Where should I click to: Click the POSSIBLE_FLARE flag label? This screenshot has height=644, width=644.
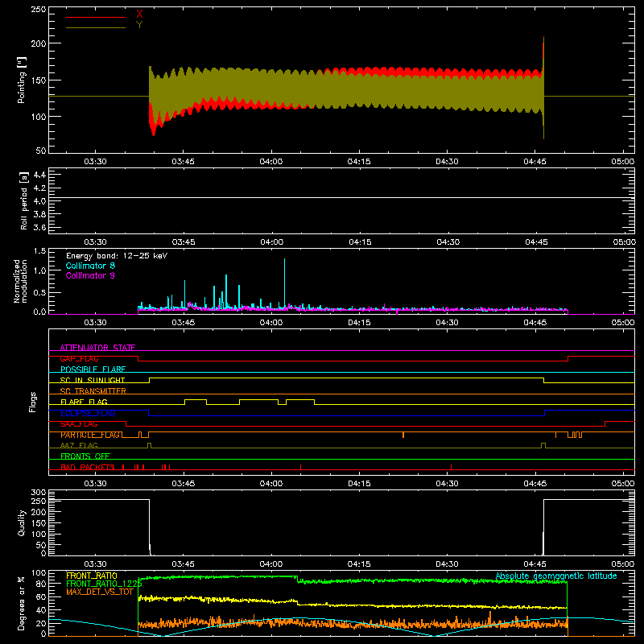pos(93,369)
